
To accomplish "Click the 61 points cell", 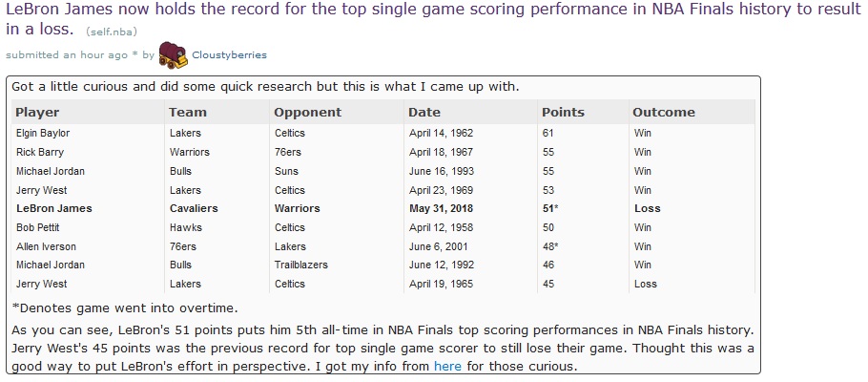I will tap(548, 133).
